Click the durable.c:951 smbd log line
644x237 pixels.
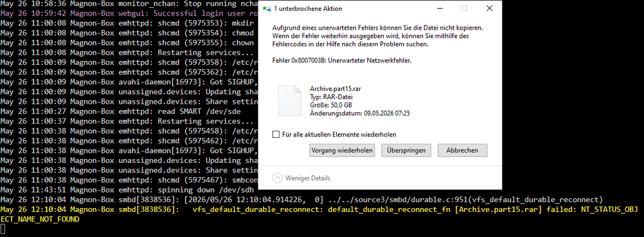(x=301, y=200)
